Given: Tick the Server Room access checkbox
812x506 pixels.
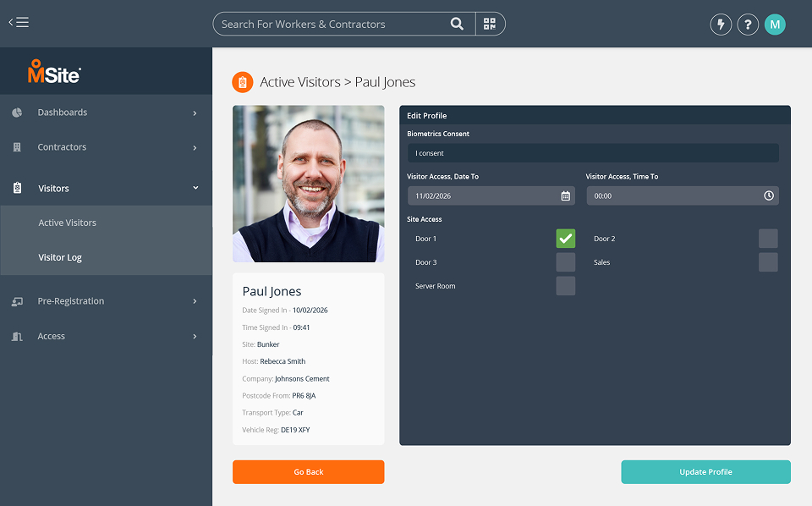Looking at the screenshot, I should tap(565, 286).
